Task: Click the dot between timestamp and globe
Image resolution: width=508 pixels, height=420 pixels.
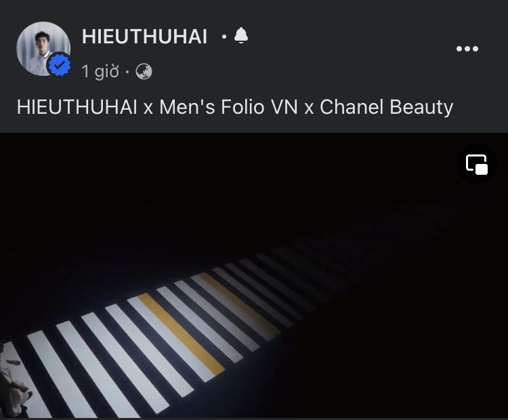Action: [127, 72]
